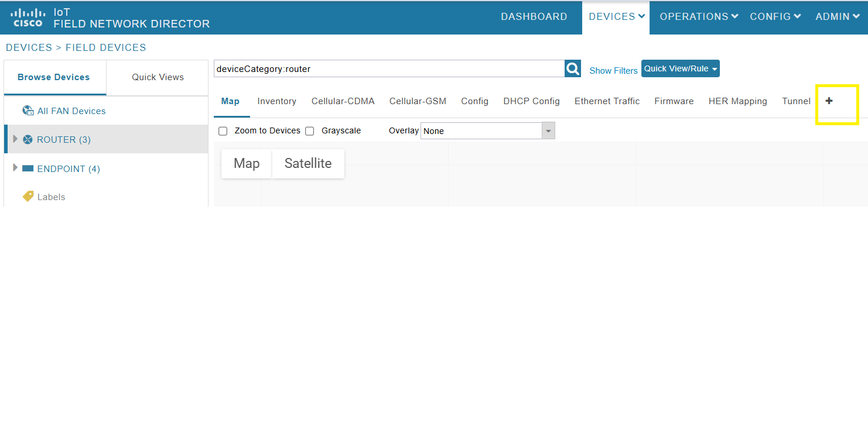
Task: Click the FIELD DEVICES breadcrumb text
Action: tap(106, 47)
